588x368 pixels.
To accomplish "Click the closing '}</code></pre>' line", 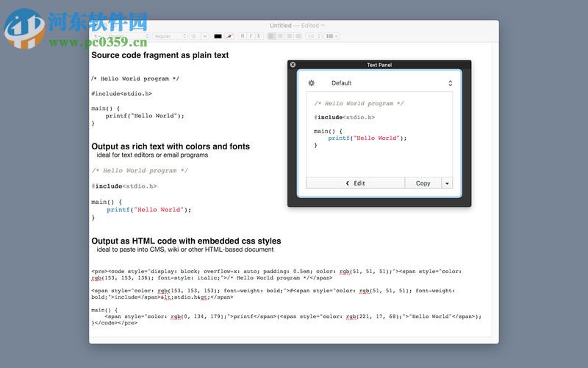I will [x=115, y=322].
